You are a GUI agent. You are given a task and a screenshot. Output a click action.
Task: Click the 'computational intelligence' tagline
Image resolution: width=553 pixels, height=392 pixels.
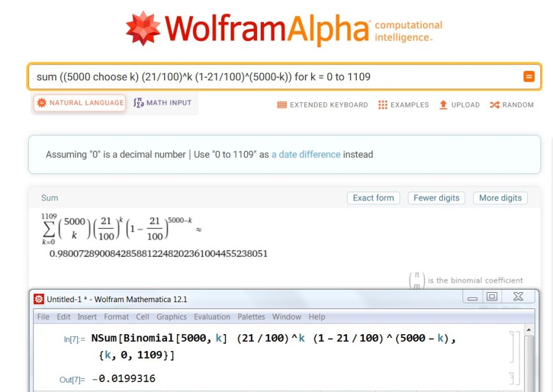(x=408, y=31)
